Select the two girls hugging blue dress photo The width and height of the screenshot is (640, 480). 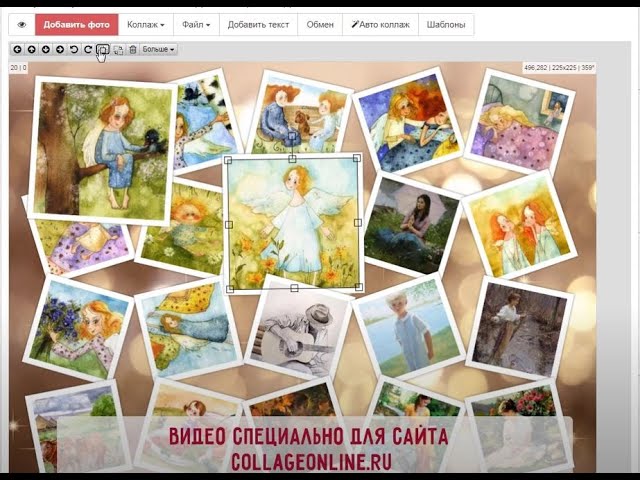408,122
